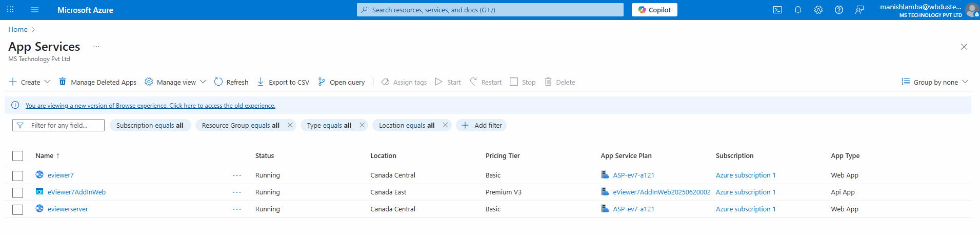The width and height of the screenshot is (980, 237).
Task: Sort by the App Service Plan header
Action: tap(626, 155)
